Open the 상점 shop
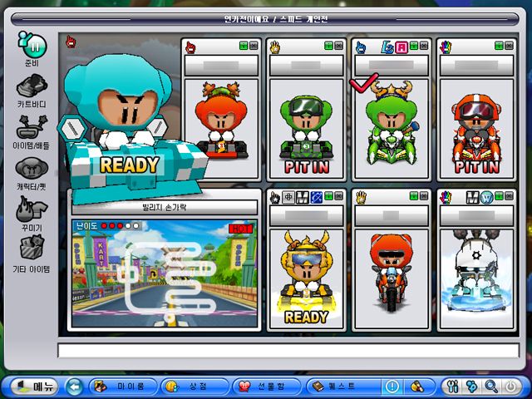 click(195, 387)
